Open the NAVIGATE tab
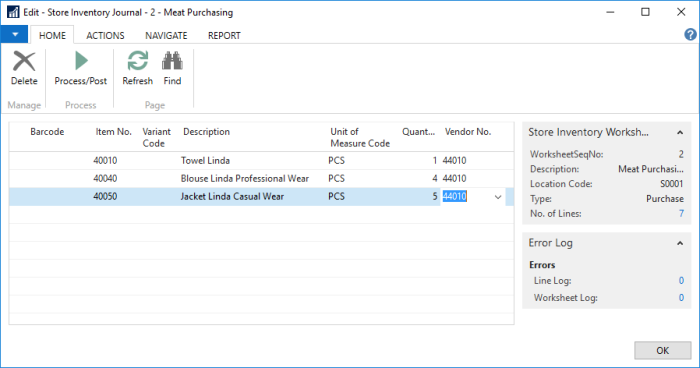The image size is (700, 368). point(166,36)
